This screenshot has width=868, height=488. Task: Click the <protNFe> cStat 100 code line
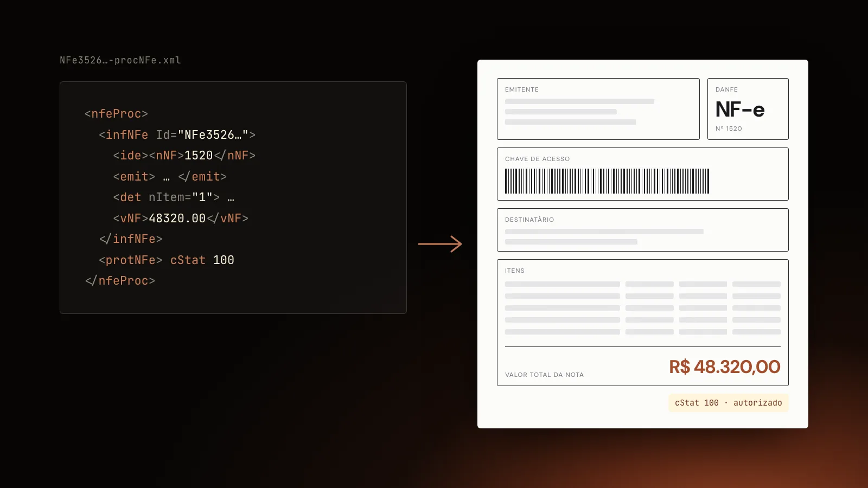coord(167,260)
